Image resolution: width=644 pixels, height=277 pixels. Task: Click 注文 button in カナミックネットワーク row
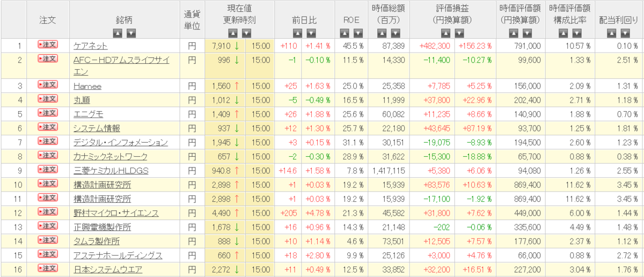(48, 156)
